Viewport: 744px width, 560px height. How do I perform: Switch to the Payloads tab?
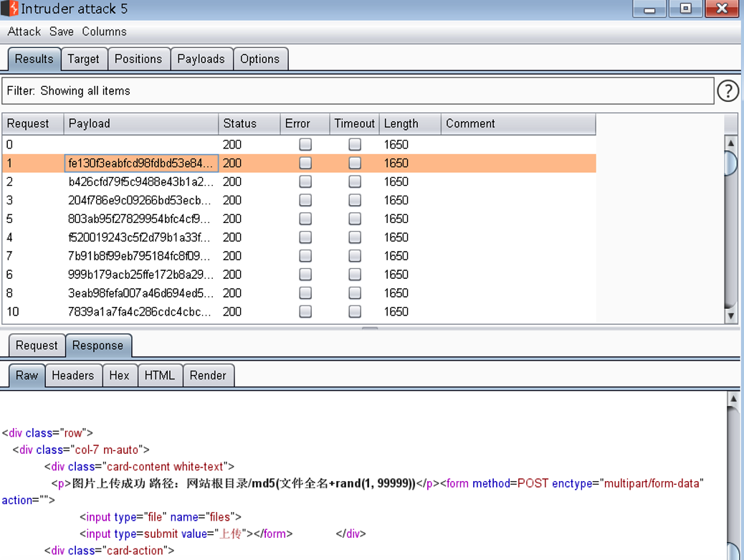tap(201, 60)
